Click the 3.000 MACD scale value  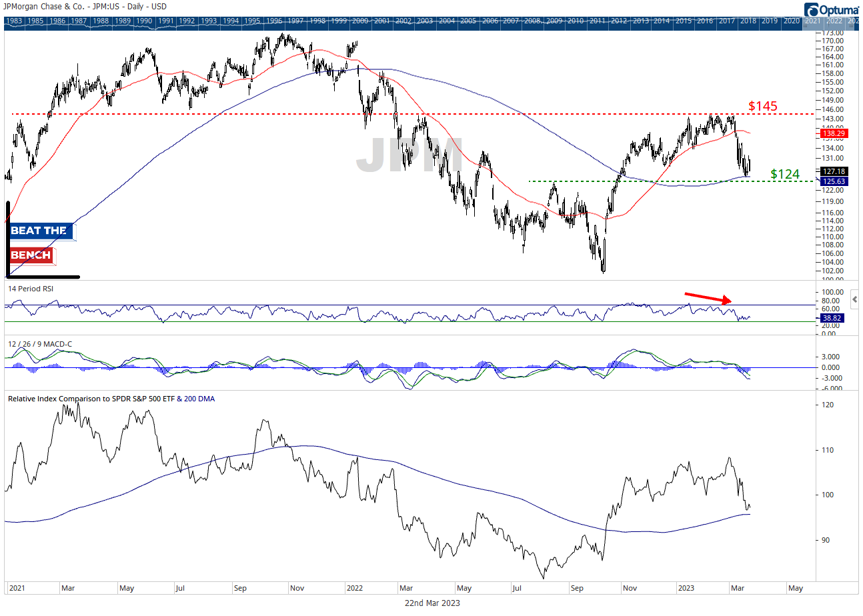tap(832, 357)
